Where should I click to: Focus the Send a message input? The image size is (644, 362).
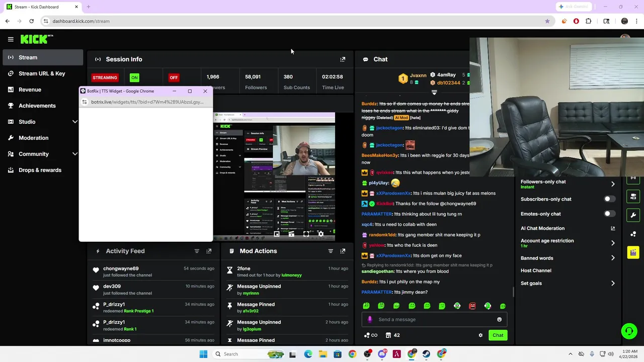435,319
